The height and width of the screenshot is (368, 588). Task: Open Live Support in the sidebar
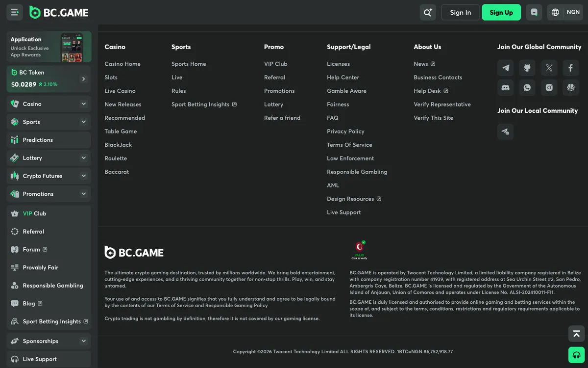(49, 359)
